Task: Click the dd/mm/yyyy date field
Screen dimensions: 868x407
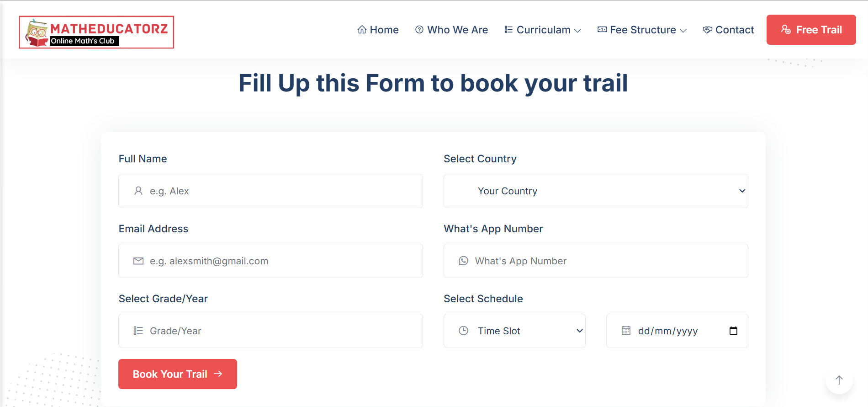Action: click(x=672, y=331)
